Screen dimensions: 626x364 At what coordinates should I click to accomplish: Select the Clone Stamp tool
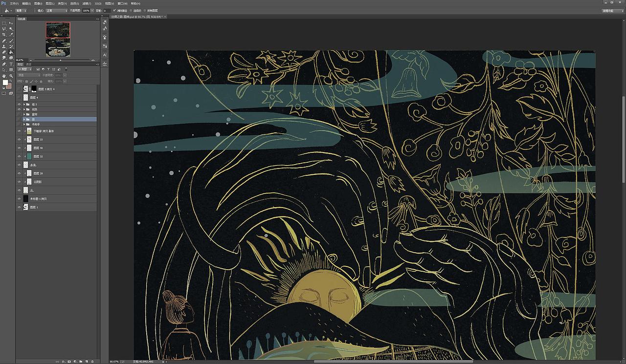4,46
